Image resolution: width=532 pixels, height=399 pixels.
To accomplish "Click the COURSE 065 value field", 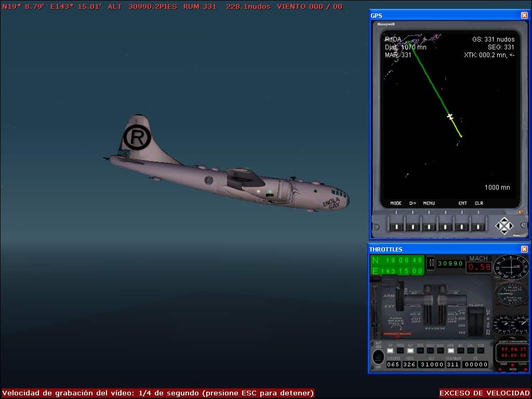I will point(393,365).
